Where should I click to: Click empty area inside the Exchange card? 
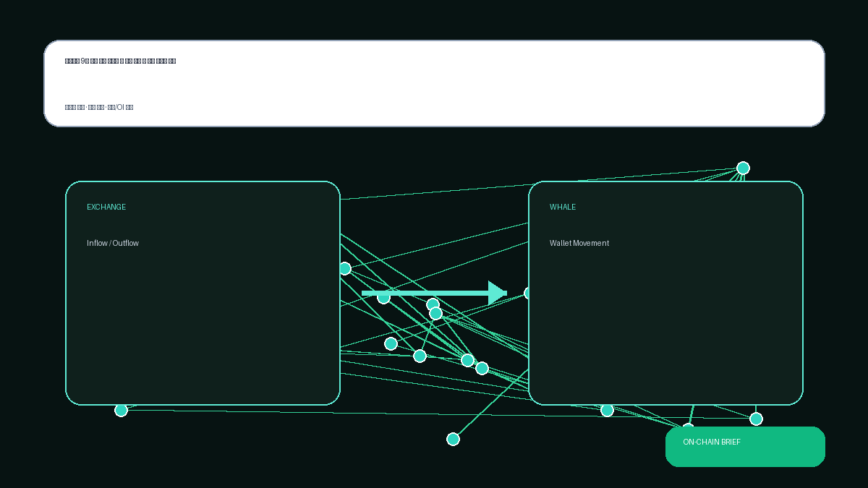coord(203,325)
